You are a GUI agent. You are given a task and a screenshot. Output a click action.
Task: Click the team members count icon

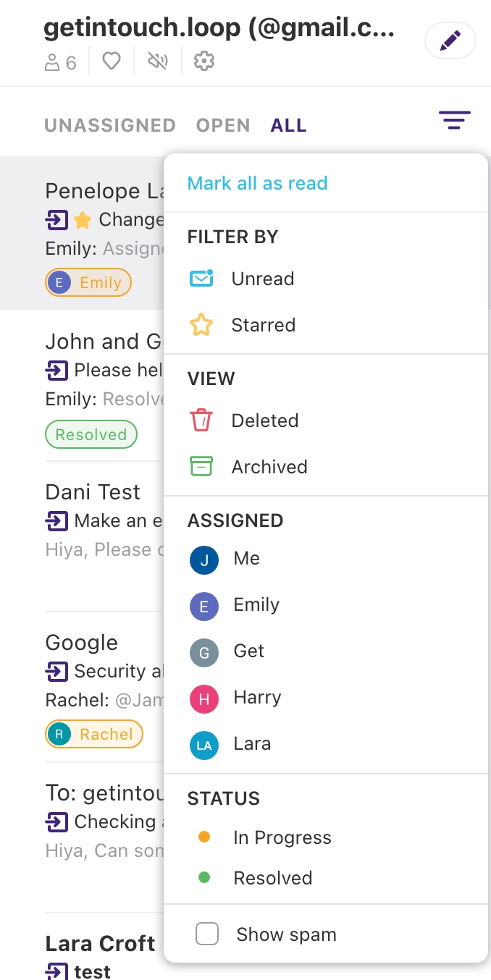(60, 63)
